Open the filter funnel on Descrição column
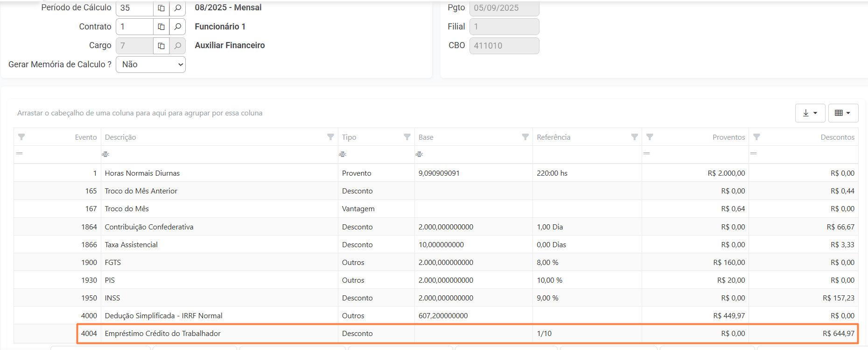This screenshot has width=868, height=350. pos(330,137)
